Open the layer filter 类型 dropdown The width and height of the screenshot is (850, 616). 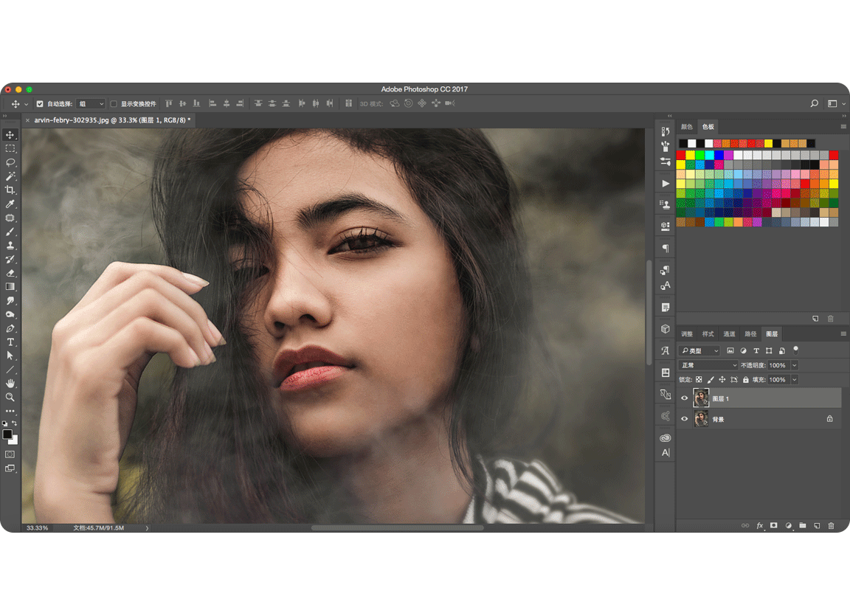coord(699,350)
